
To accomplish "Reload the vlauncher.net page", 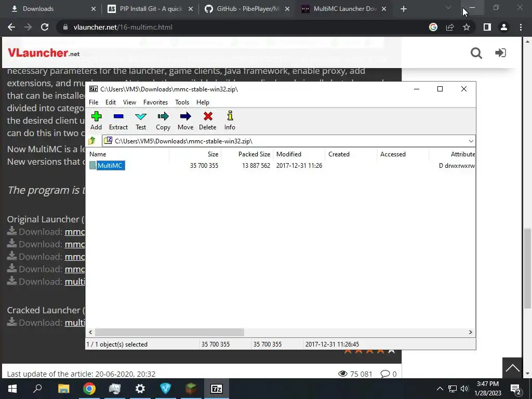I will [45, 27].
